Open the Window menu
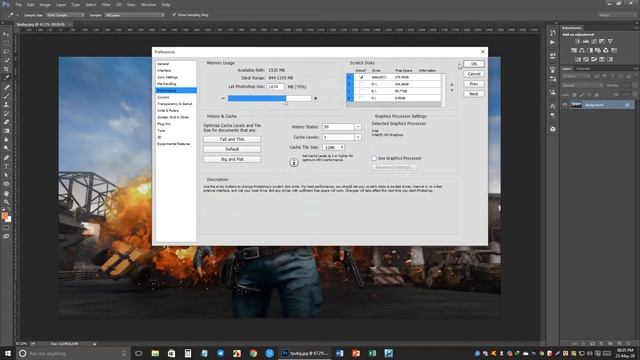Image resolution: width=640 pixels, height=360 pixels. [x=148, y=4]
